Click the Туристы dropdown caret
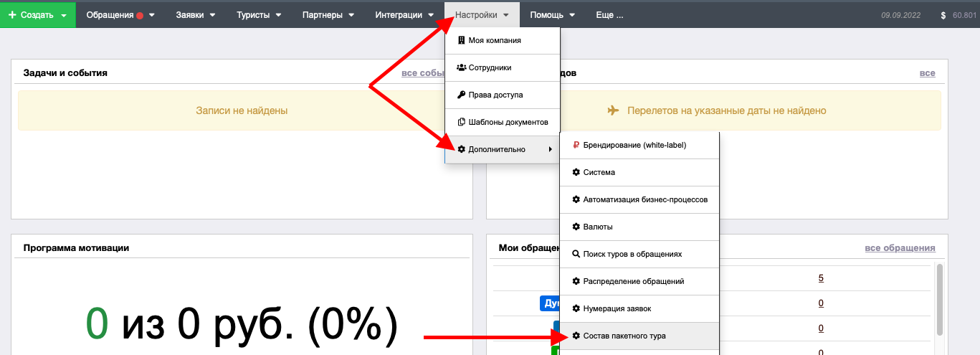The width and height of the screenshot is (980, 355). point(277,15)
